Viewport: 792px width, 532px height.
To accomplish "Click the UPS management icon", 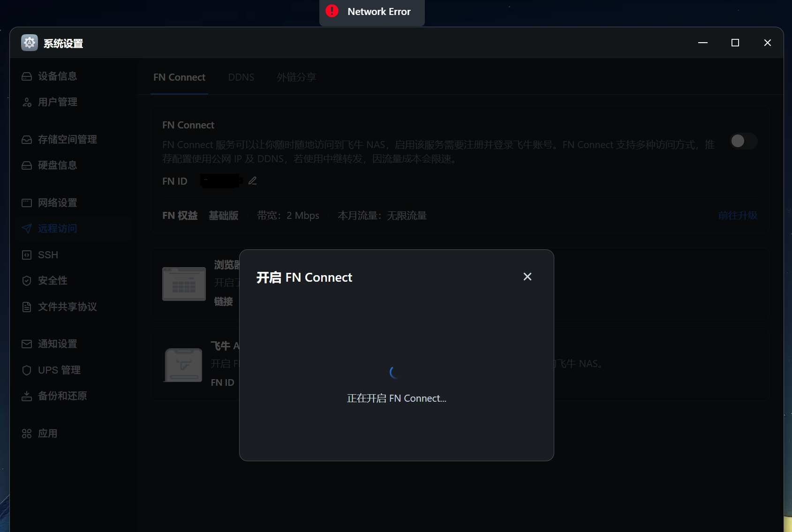I will 27,370.
